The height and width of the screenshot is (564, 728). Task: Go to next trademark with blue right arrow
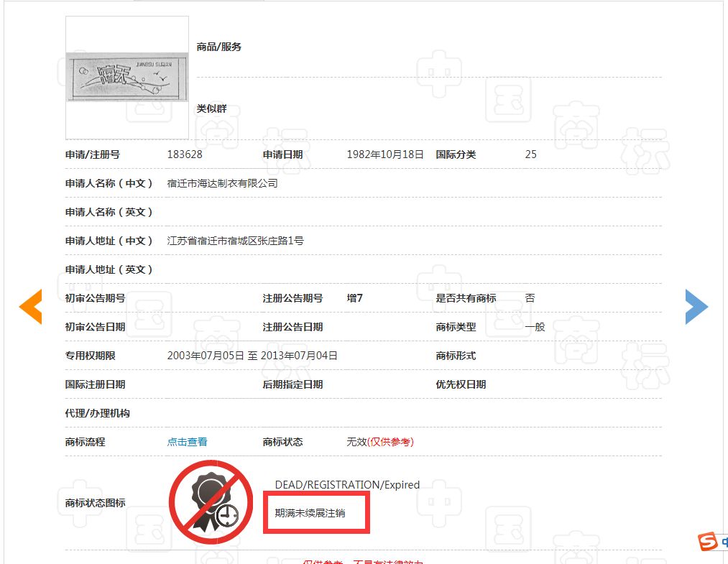[x=696, y=306]
